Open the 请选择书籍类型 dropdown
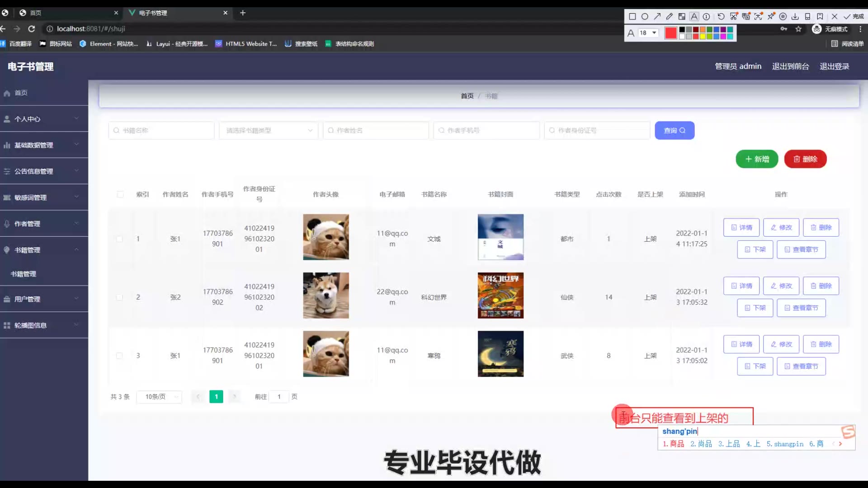868x488 pixels. click(269, 131)
